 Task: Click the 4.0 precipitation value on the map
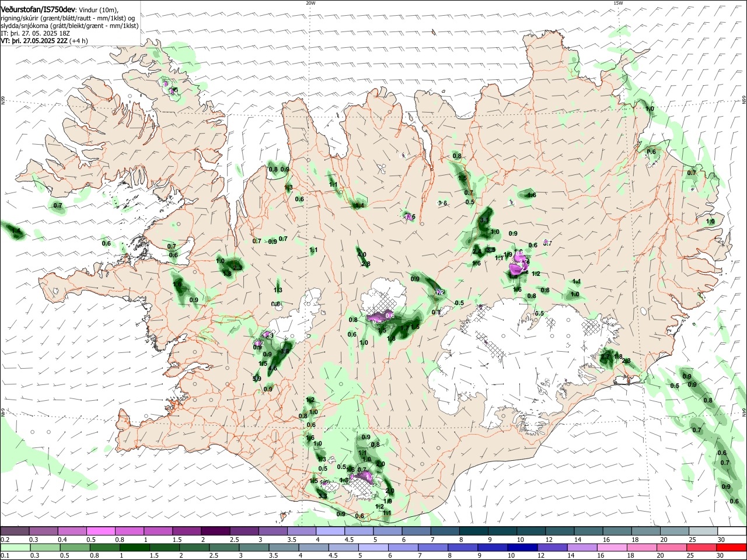[x=362, y=254]
